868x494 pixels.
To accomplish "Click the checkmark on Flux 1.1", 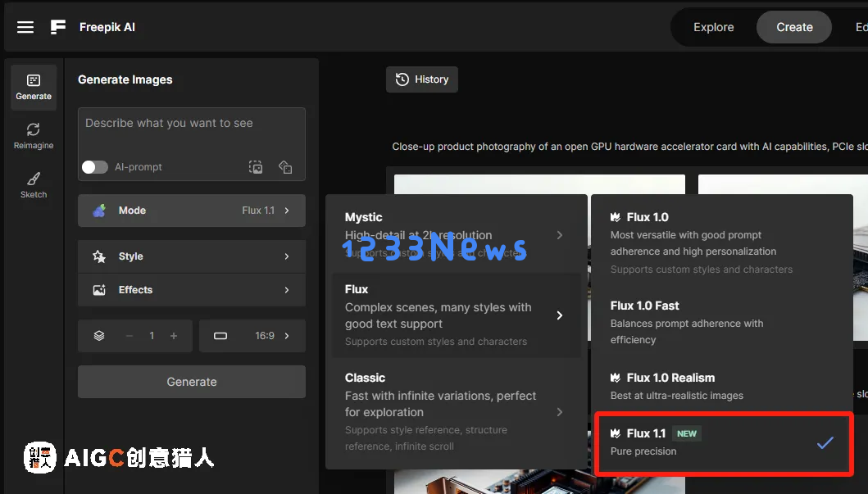I will click(x=825, y=442).
